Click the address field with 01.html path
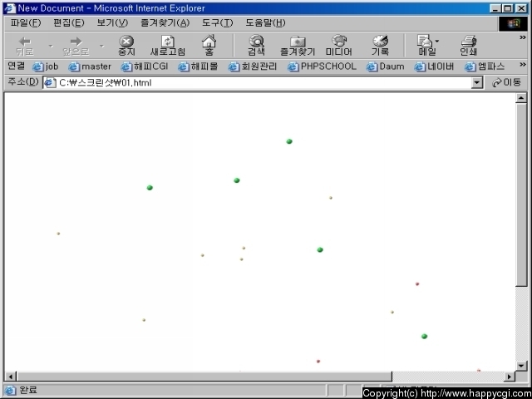This screenshot has width=532, height=399. click(x=258, y=83)
